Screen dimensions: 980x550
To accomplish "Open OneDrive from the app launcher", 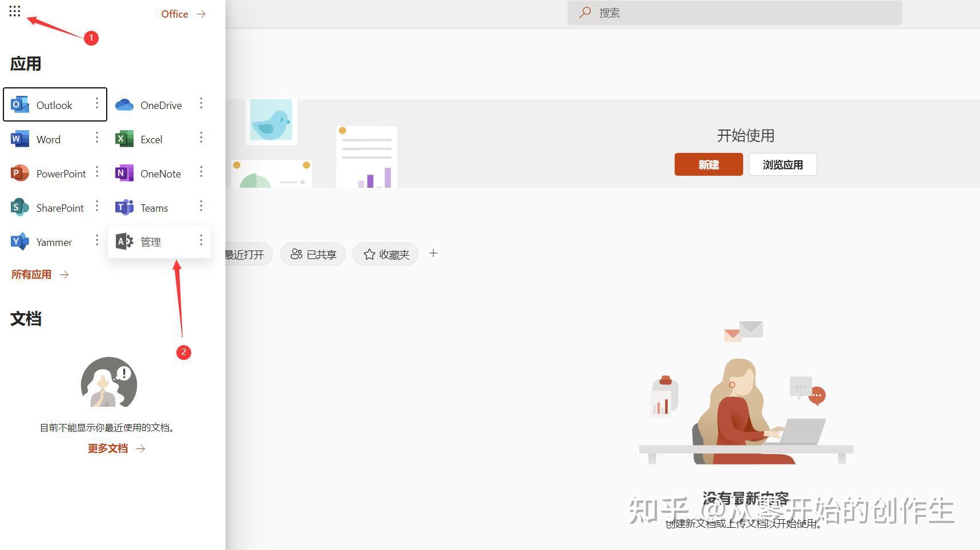I will click(161, 104).
